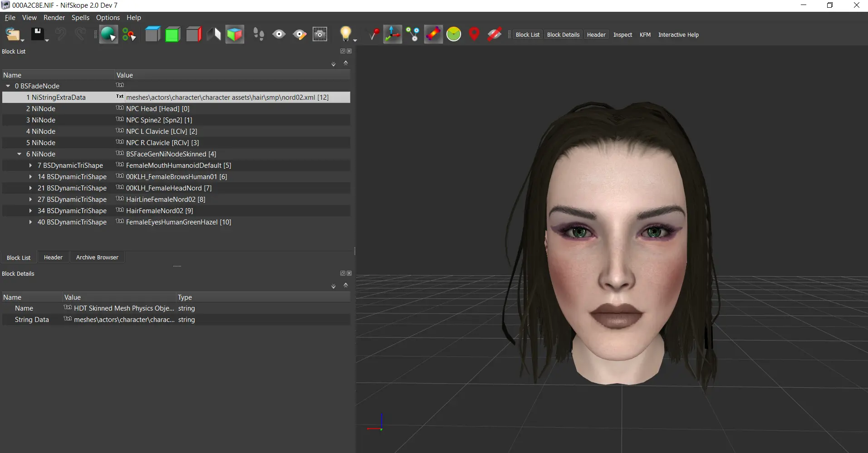Activate the multicolor cube User view
The image size is (868, 453).
(235, 34)
